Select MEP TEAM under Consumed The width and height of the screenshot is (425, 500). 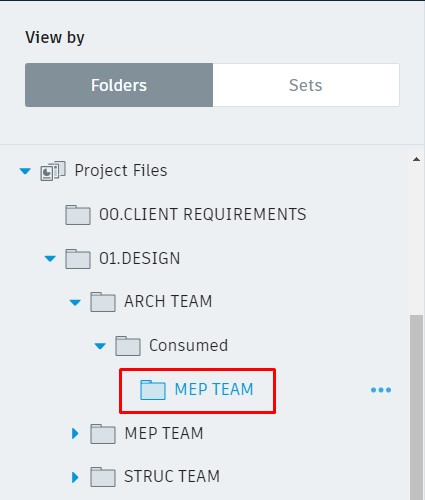click(214, 389)
